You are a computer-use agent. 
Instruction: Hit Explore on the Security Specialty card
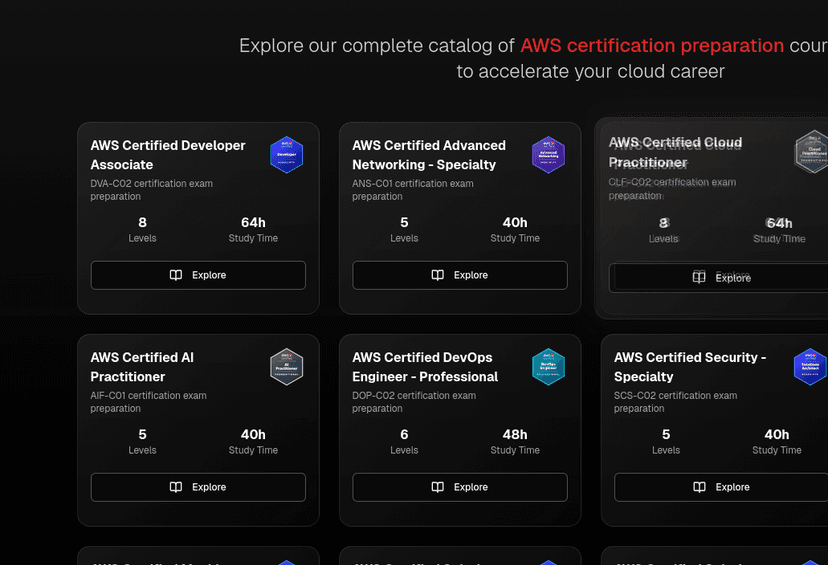pos(721,487)
